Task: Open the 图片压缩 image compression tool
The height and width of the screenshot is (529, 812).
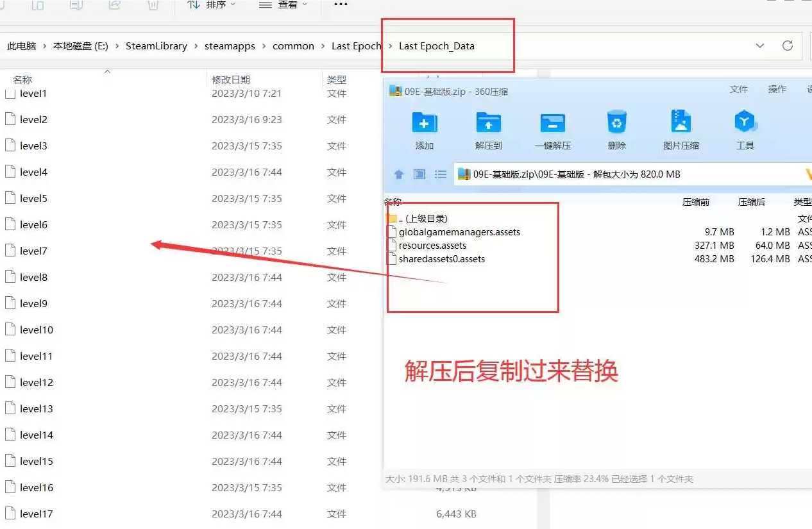Action: click(x=681, y=122)
